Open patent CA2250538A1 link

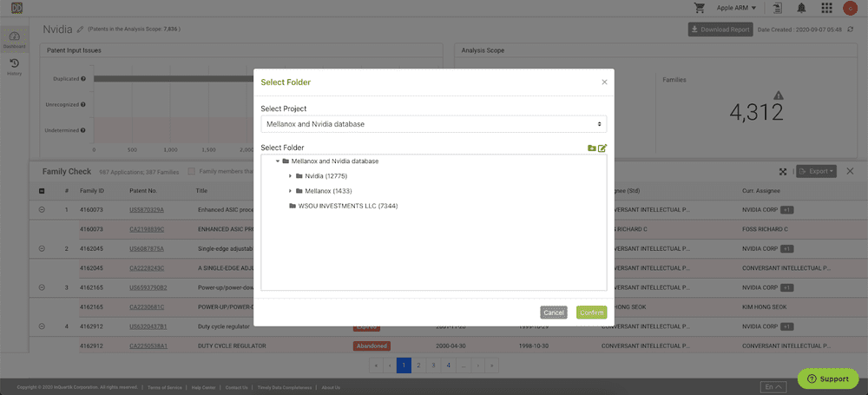[x=148, y=346]
